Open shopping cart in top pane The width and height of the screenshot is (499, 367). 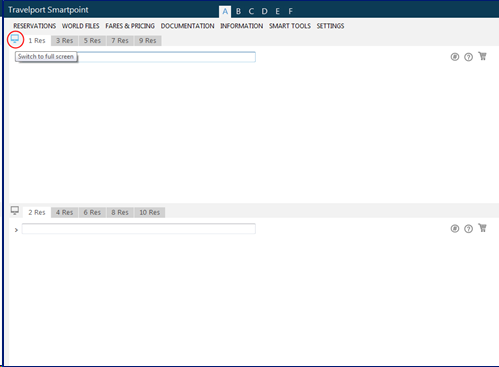click(x=482, y=56)
